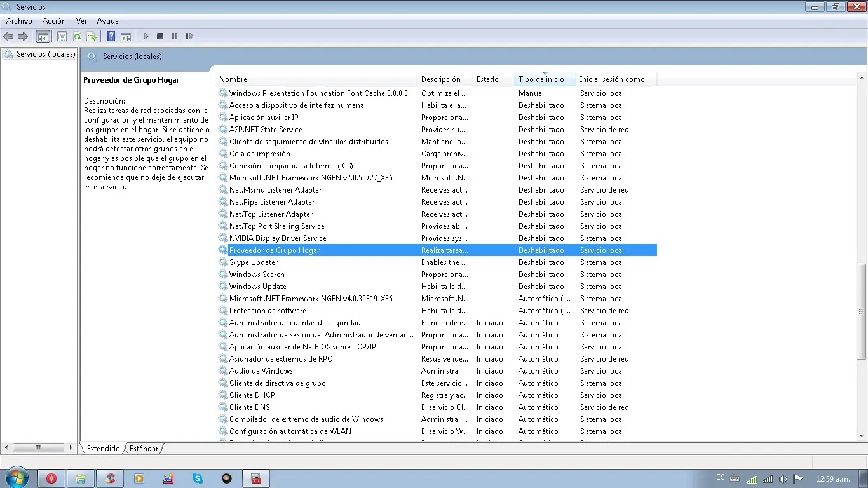868x488 pixels.
Task: Sort by the Descripción column header
Action: 445,79
